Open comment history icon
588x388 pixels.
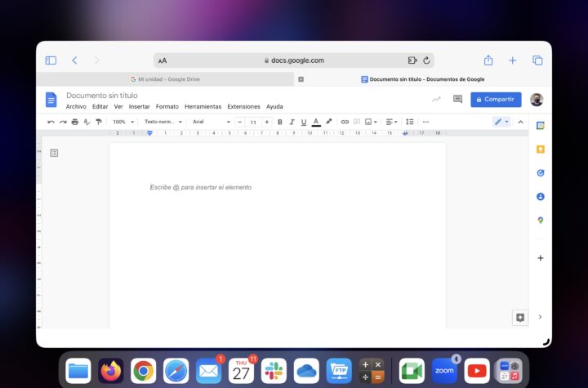pyautogui.click(x=457, y=100)
